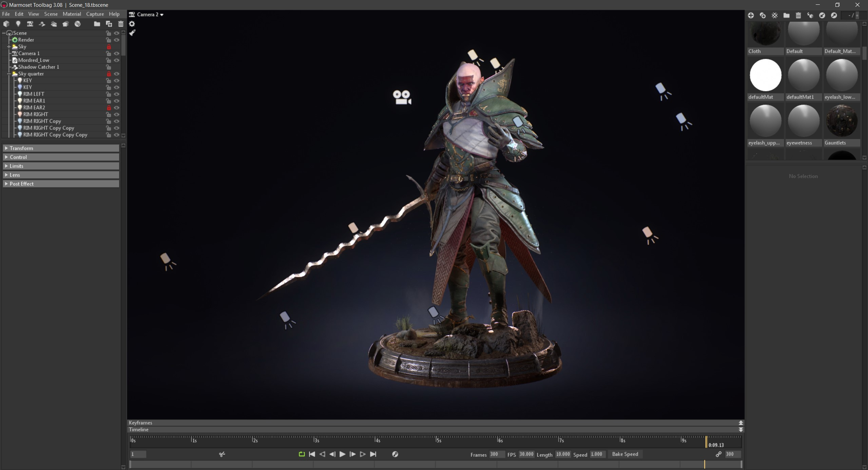Viewport: 868px width, 470px height.
Task: Toggle visibility of Mordred_Low mesh
Action: coord(117,60)
